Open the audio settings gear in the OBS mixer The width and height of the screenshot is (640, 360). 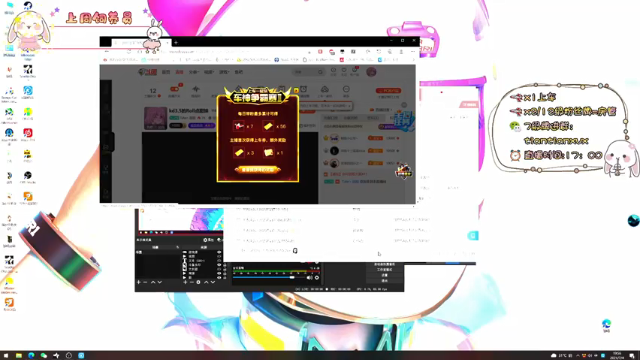coord(317,278)
